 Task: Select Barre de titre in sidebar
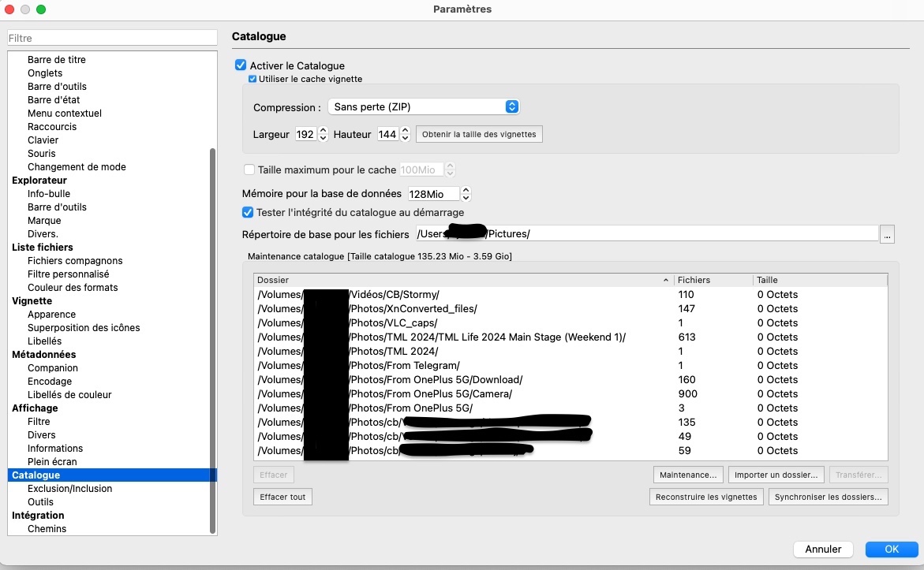click(x=57, y=59)
